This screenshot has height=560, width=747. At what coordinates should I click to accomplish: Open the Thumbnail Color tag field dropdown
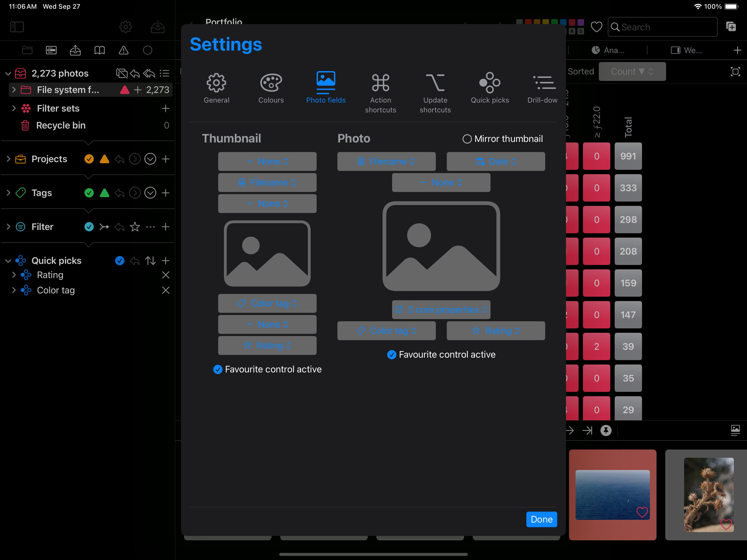267,303
